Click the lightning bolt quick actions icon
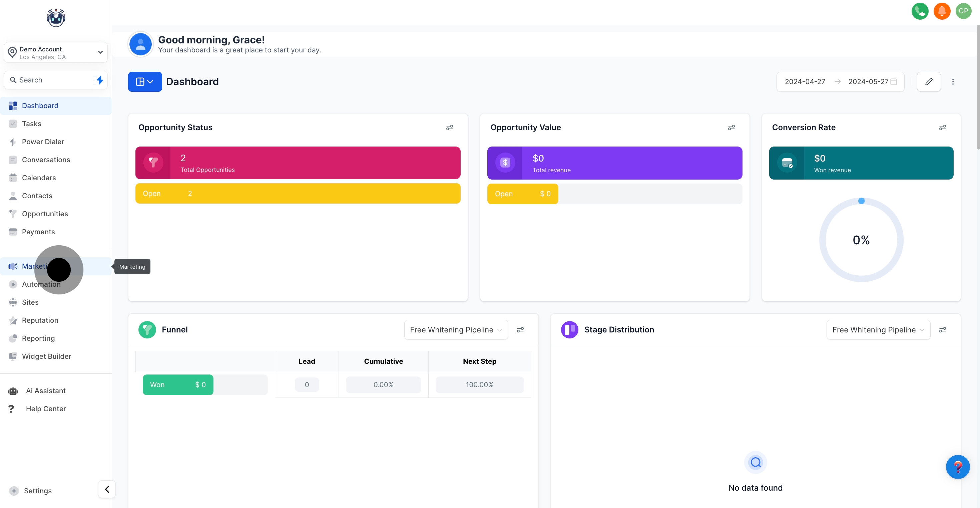The width and height of the screenshot is (980, 508). pos(100,80)
